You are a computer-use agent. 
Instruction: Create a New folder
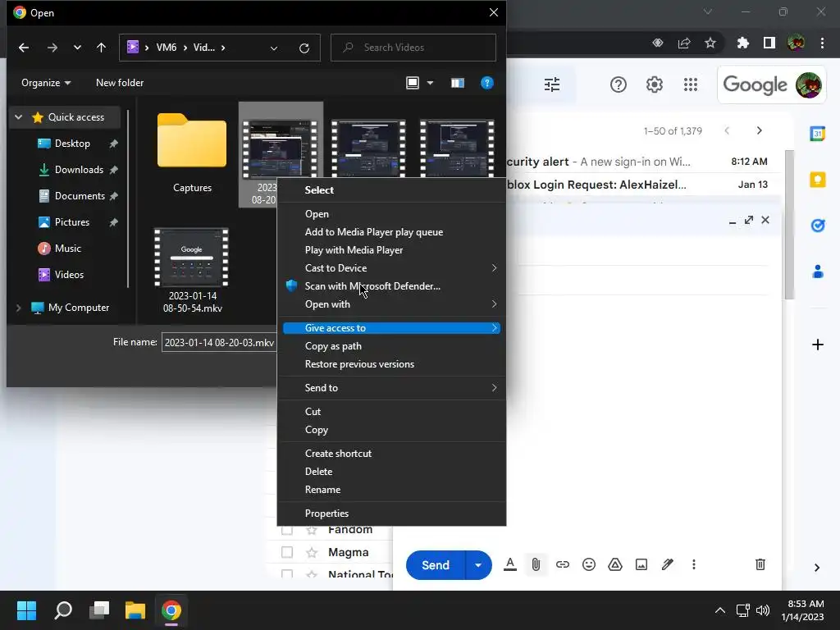click(120, 83)
